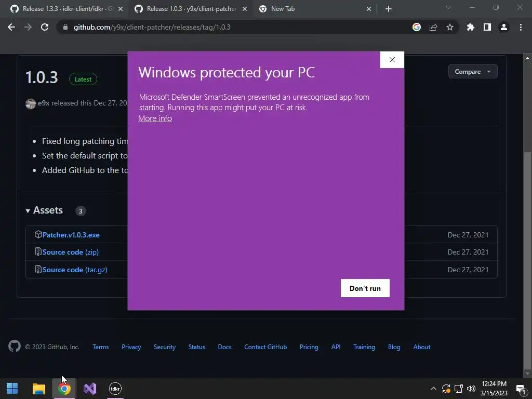Click the padlock site info icon
The height and width of the screenshot is (399, 532).
[x=65, y=27]
